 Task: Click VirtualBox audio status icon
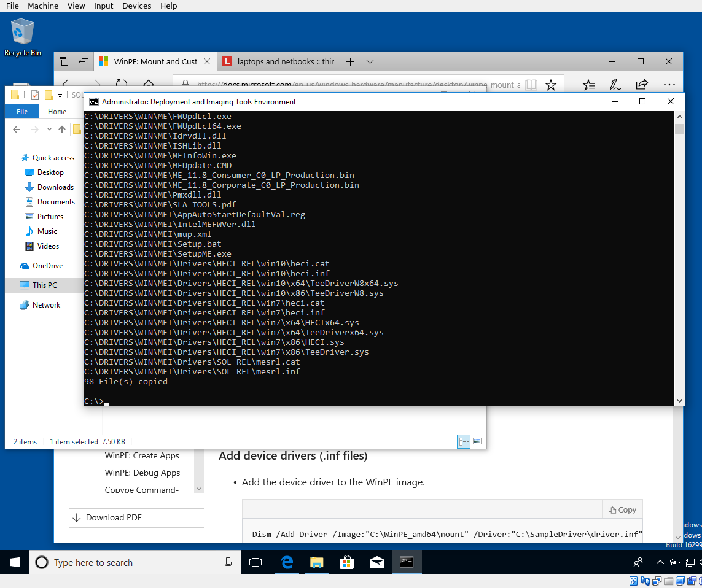coord(645,582)
